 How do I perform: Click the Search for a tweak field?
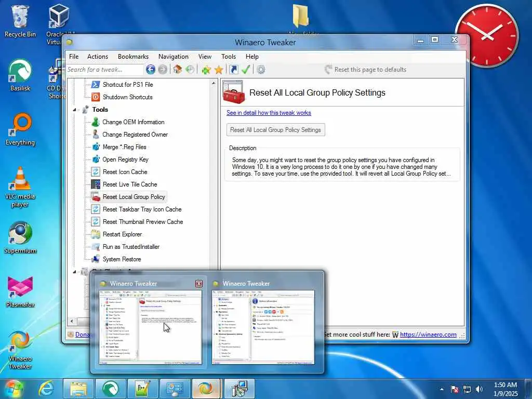[105, 70]
